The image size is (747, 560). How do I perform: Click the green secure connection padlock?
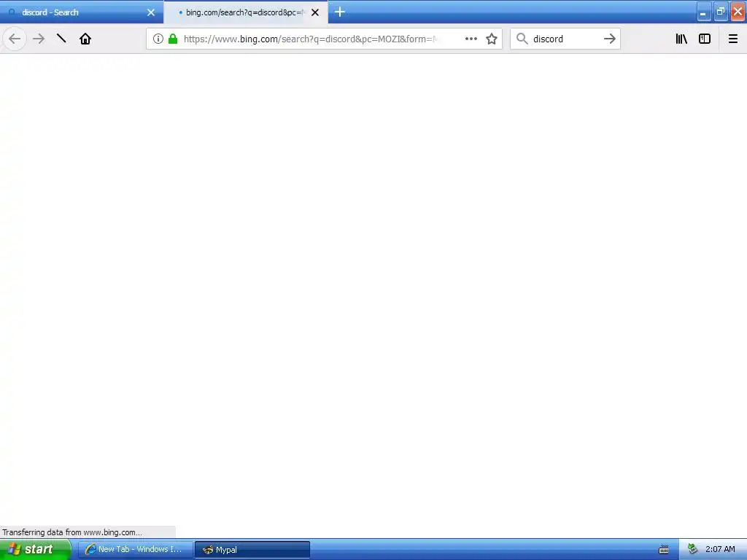(x=173, y=39)
